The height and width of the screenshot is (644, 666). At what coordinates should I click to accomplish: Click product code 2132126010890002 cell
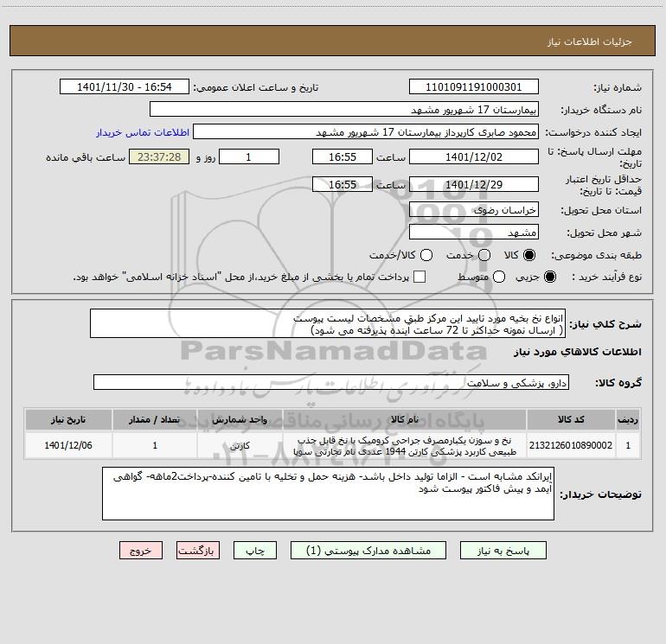coord(571,445)
